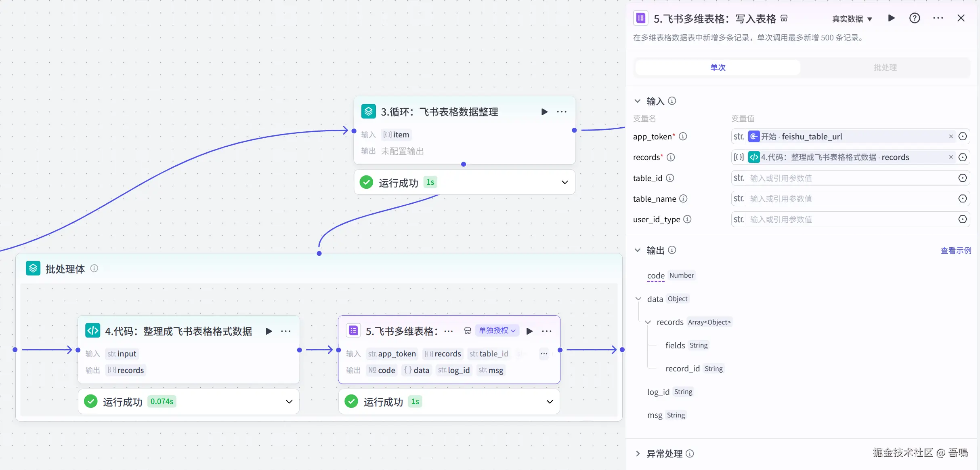Open more options on code node 4
This screenshot has width=980, height=470.
286,331
